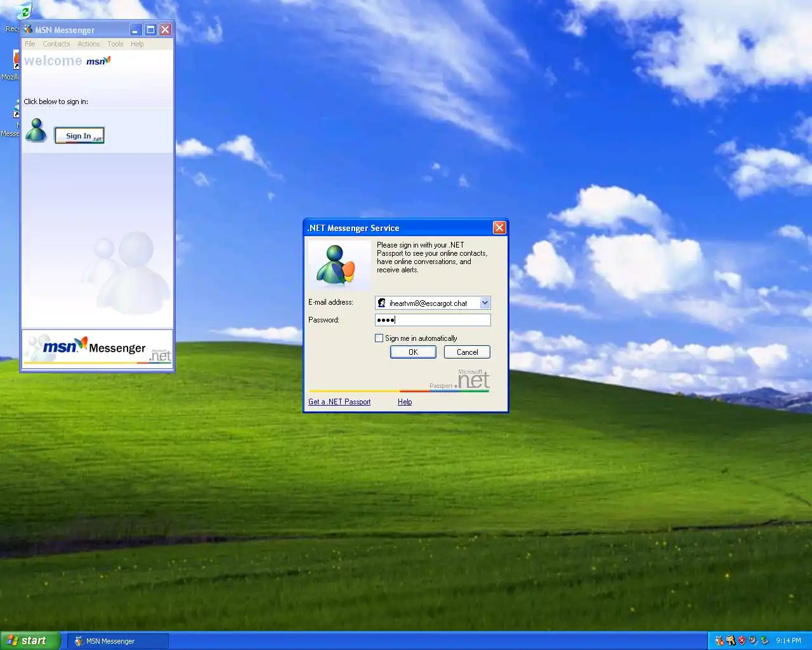
Task: Click the account icon beside the e-mail address
Action: (381, 303)
